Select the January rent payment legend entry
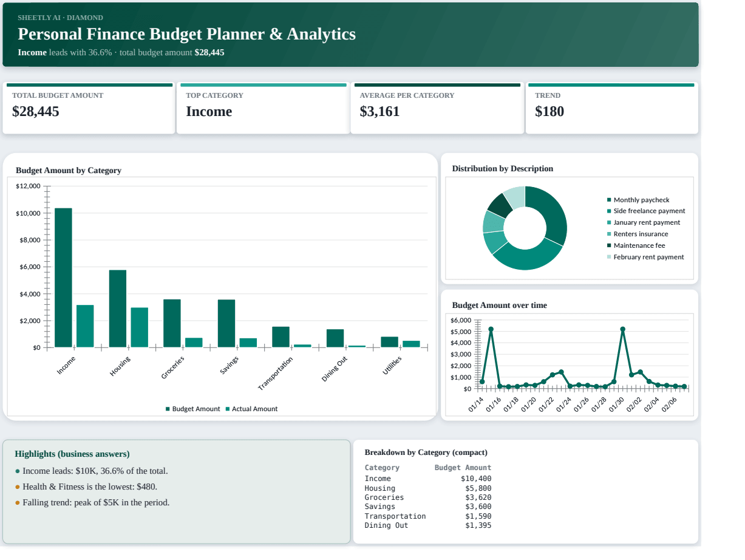This screenshot has width=745, height=560. [644, 223]
